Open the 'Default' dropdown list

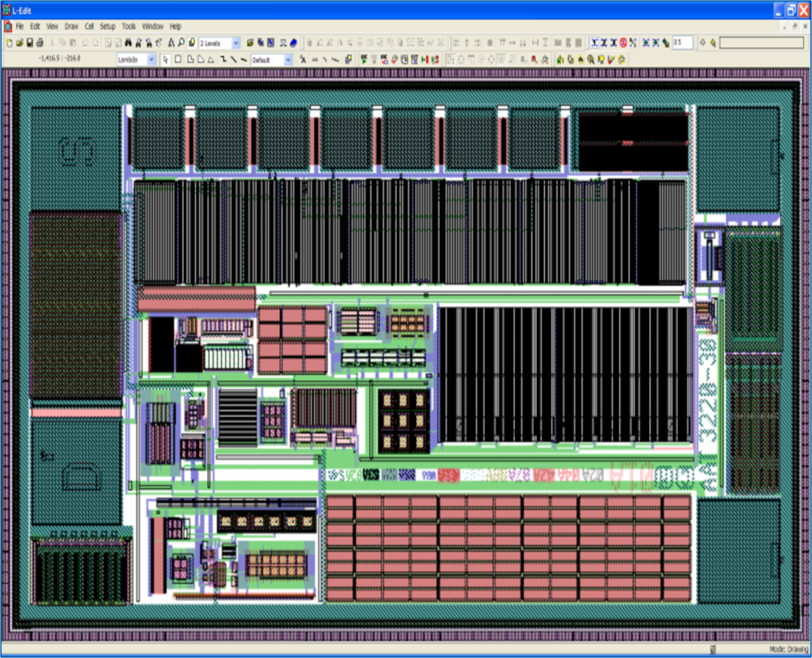(x=288, y=59)
